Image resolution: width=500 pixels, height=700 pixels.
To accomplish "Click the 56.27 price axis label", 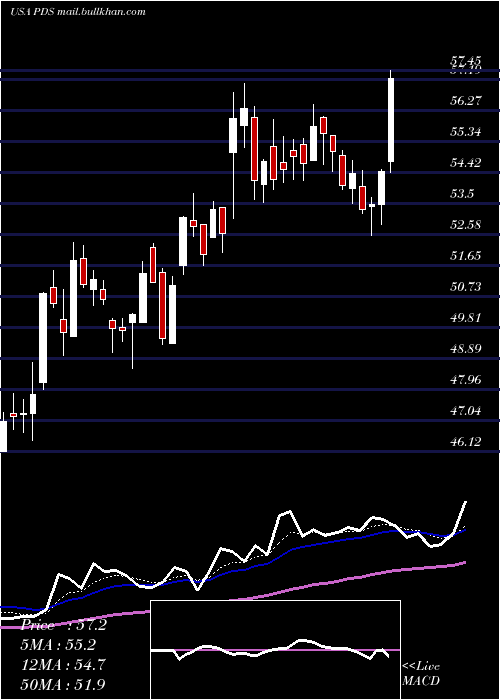I will click(x=466, y=101).
